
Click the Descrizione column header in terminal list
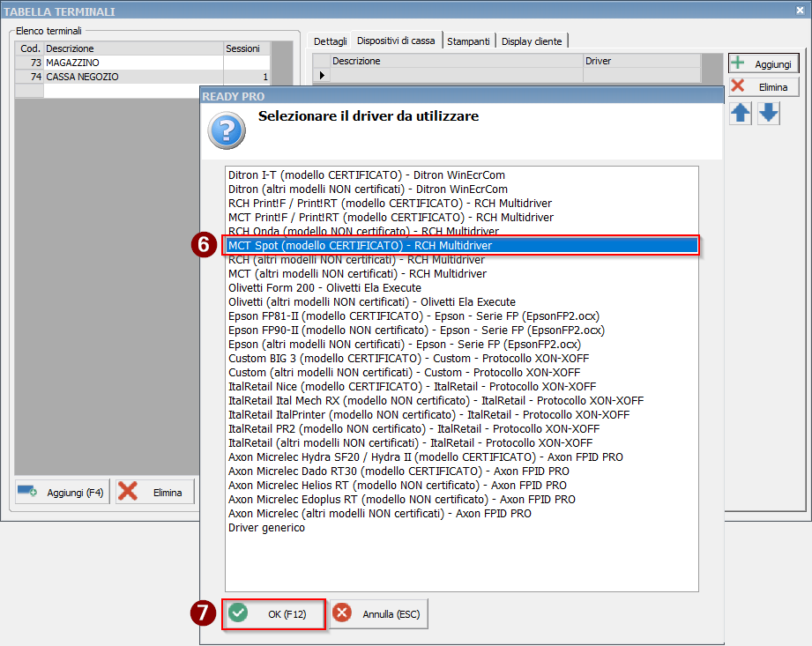(x=132, y=48)
